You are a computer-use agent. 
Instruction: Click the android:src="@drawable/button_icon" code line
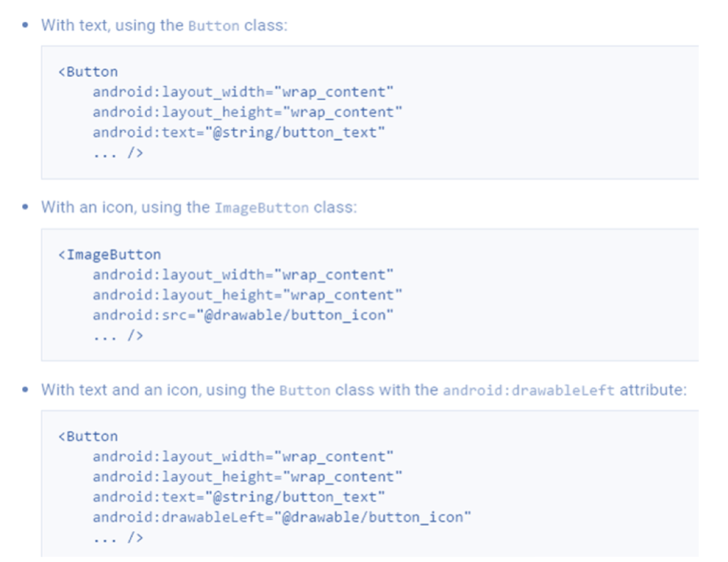click(x=242, y=315)
